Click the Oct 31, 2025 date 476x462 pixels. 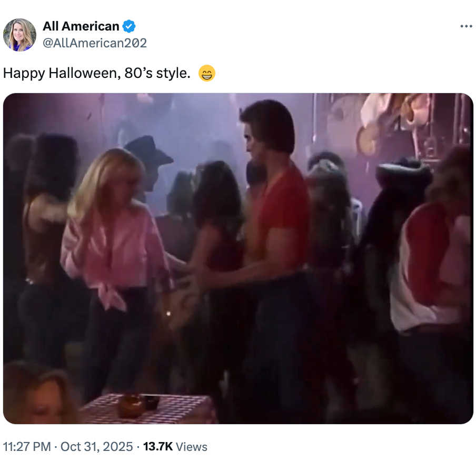97,447
